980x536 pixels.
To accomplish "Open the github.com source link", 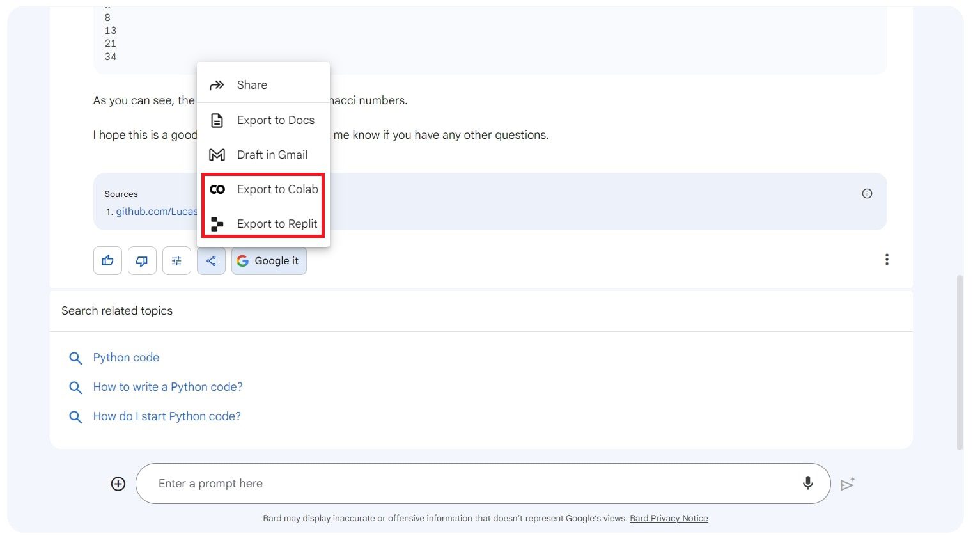I will pos(156,212).
